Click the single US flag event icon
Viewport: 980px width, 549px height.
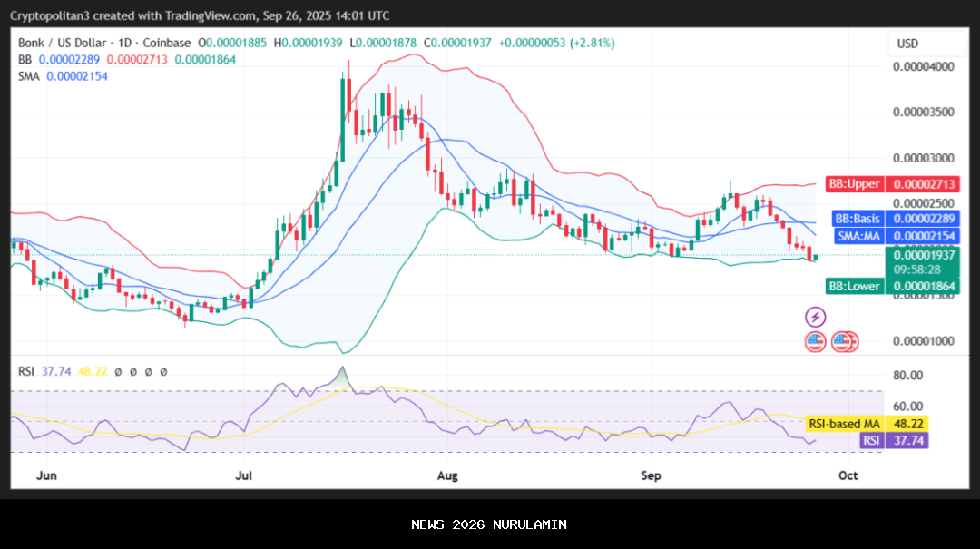pyautogui.click(x=815, y=342)
